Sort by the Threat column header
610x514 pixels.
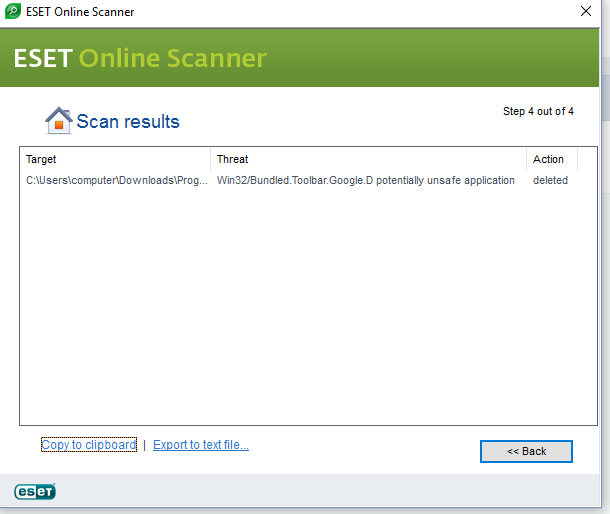coord(368,159)
